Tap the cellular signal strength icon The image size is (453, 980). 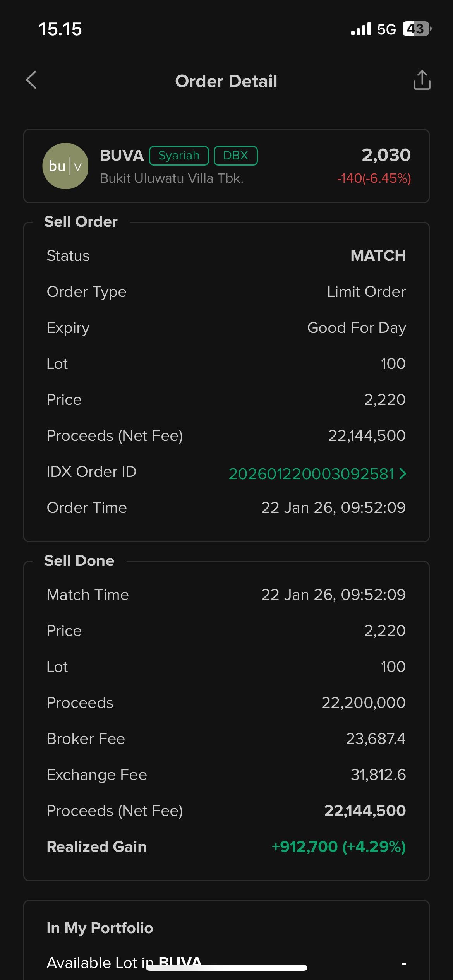[x=361, y=29]
